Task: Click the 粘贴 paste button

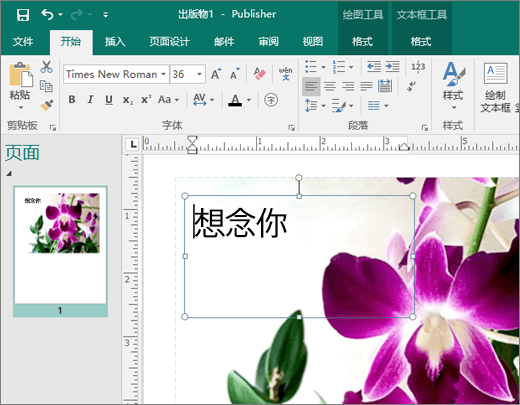Action: coord(20,81)
